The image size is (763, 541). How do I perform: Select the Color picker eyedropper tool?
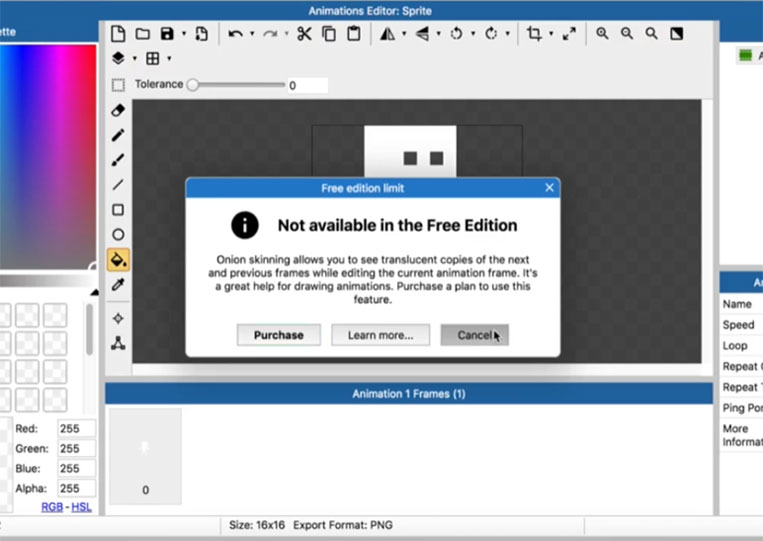click(118, 284)
